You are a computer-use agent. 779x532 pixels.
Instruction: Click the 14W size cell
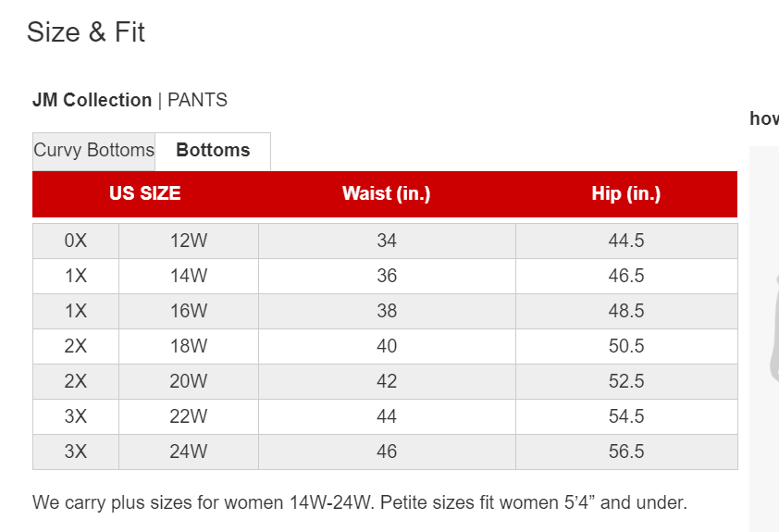coord(189,277)
